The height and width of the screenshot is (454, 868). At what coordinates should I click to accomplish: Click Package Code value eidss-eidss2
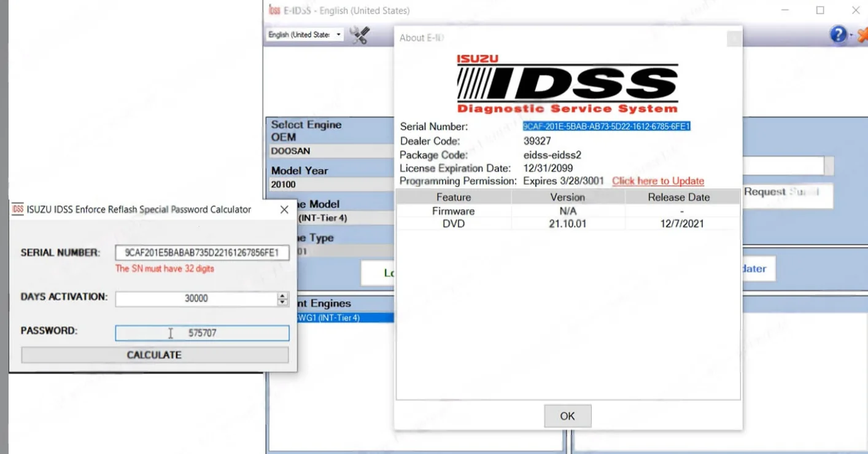[552, 155]
